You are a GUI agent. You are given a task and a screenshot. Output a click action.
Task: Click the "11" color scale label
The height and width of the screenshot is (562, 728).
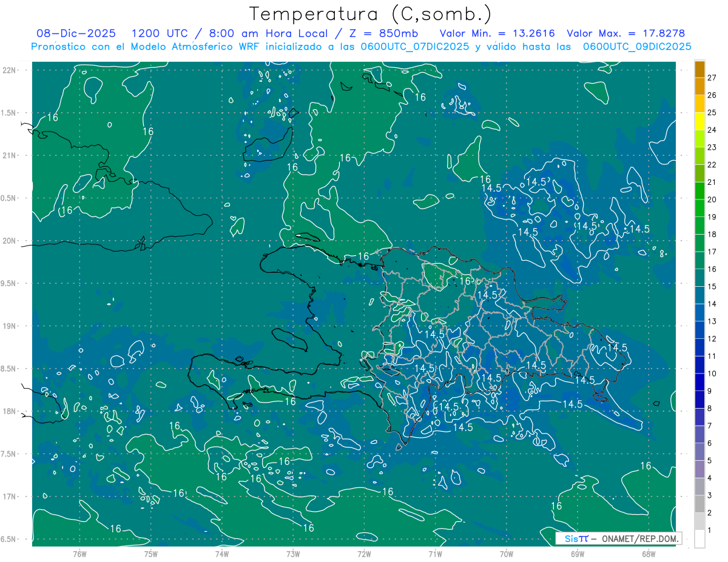coord(712,356)
